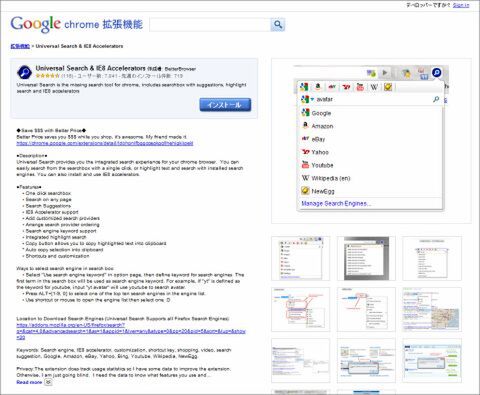Screen dimensions: 480x395
Task: Click the large extension preview screenshot
Action: pyautogui.click(x=371, y=141)
